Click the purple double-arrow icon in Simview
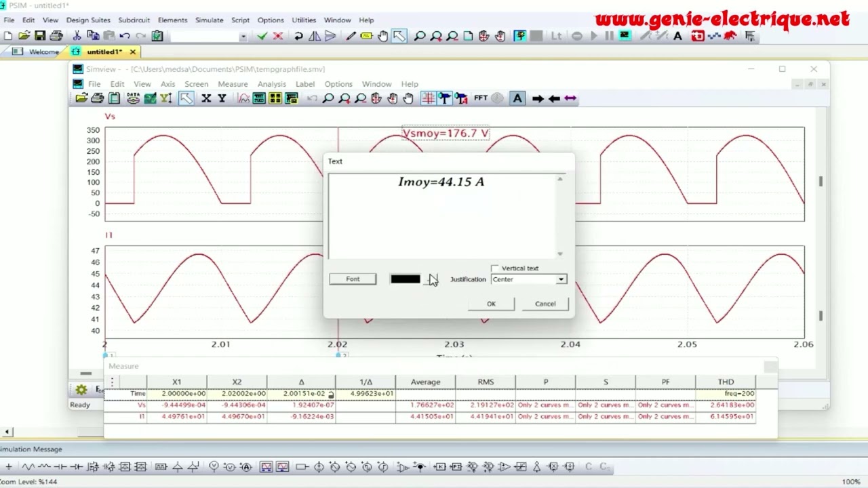 pos(570,98)
